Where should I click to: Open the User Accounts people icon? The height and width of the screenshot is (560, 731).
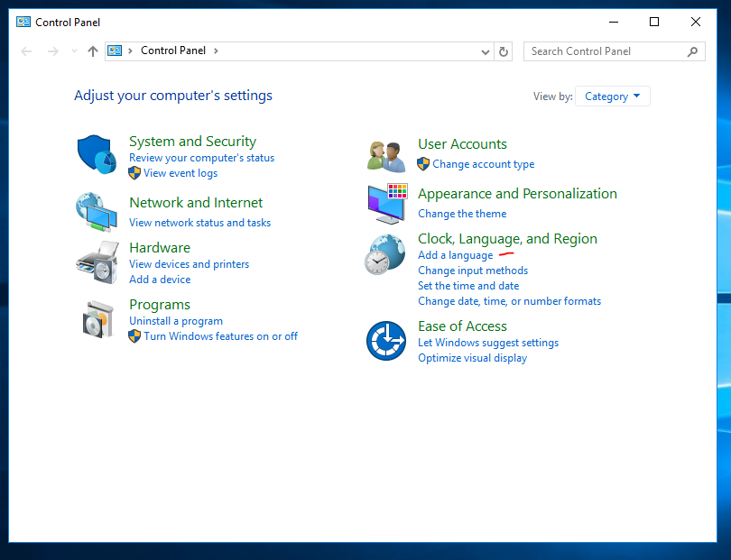pyautogui.click(x=386, y=156)
